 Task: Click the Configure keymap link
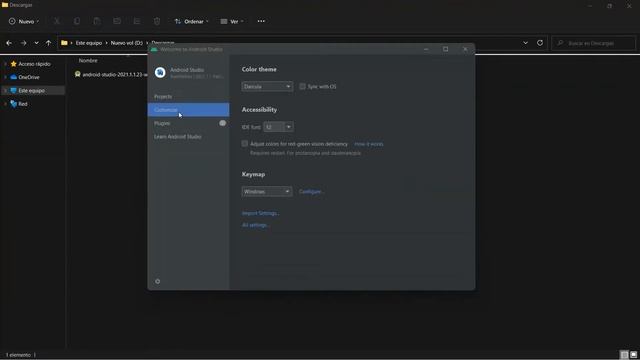coord(311,191)
